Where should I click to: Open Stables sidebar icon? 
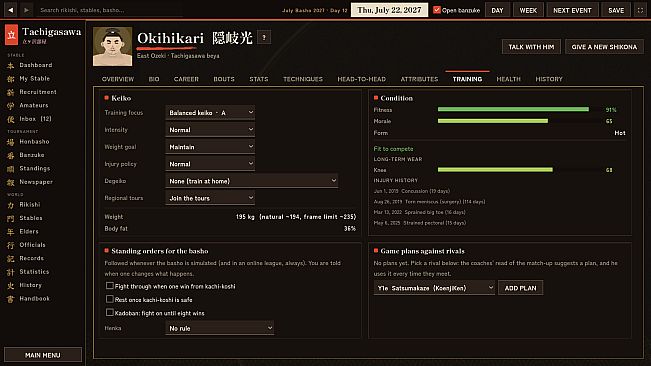10,218
